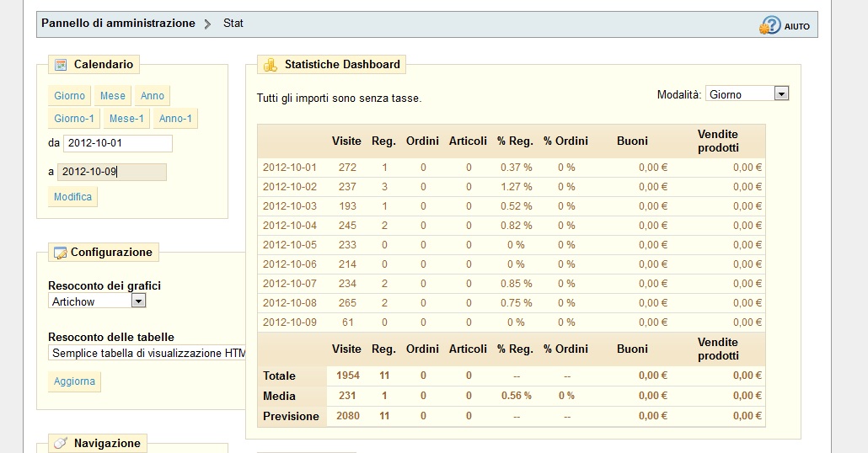Click the Aggiorna button
Image resolution: width=868 pixels, height=453 pixels.
74,381
